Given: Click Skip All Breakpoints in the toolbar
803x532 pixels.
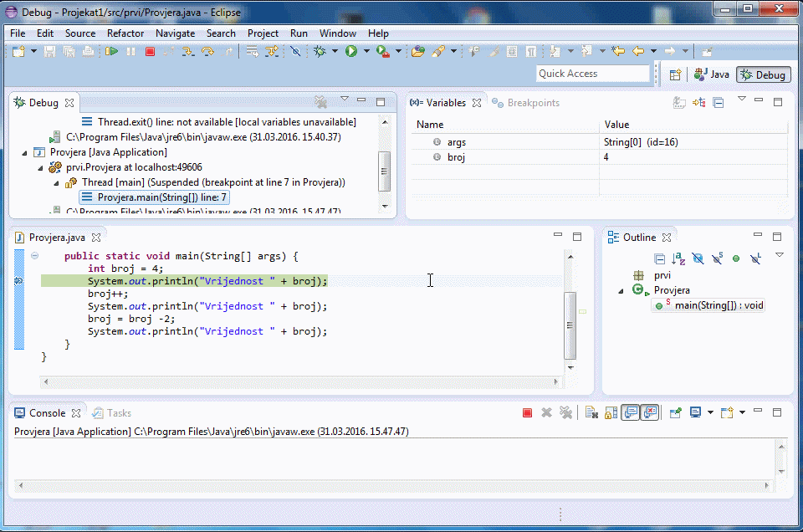Looking at the screenshot, I should coord(295,52).
